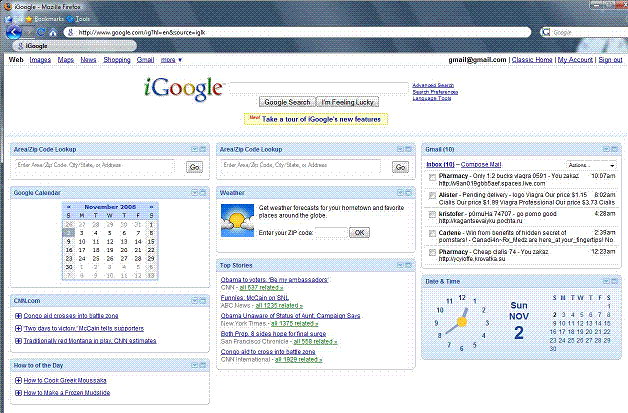
Task: Click the Tools gear icon in toolbar
Action: (70, 19)
